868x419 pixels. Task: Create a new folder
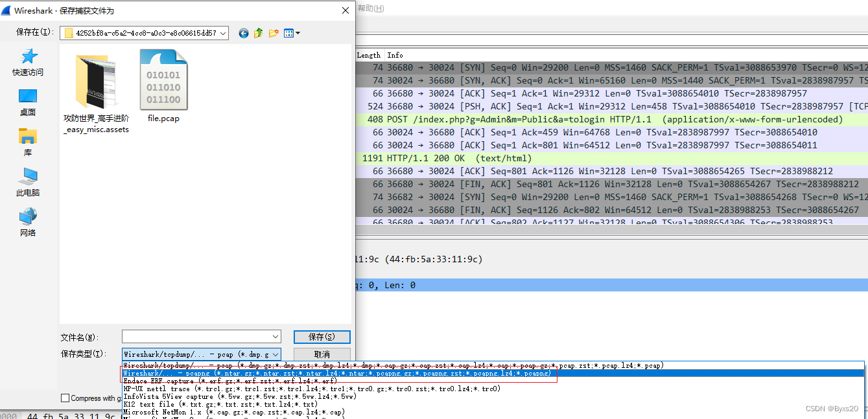[x=274, y=33]
